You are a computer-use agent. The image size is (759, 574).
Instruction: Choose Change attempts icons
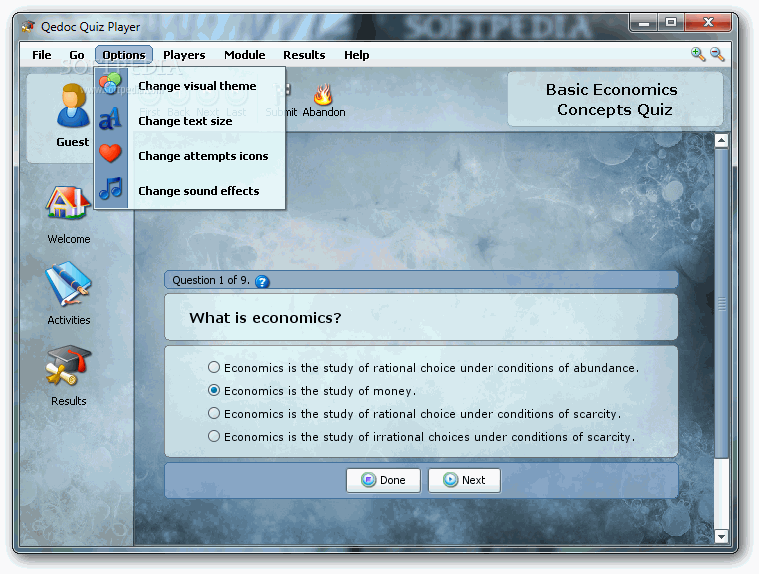190,156
